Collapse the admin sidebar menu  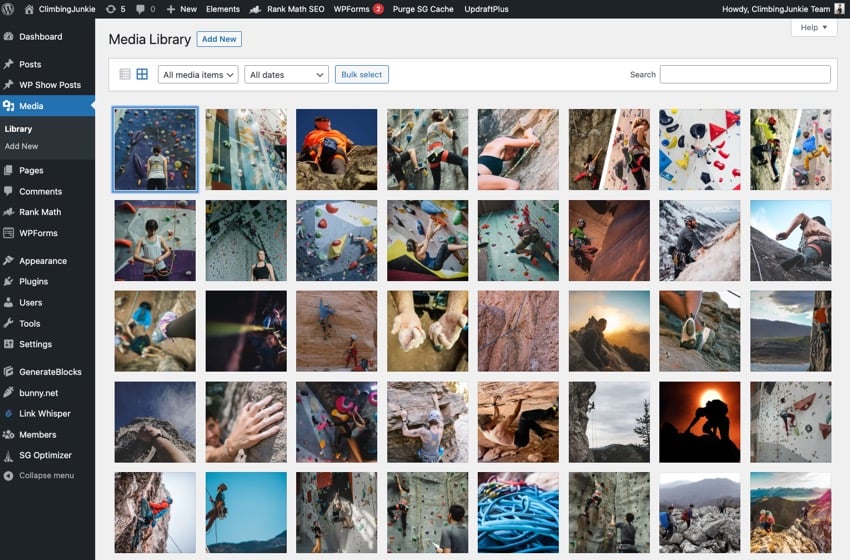[x=46, y=475]
